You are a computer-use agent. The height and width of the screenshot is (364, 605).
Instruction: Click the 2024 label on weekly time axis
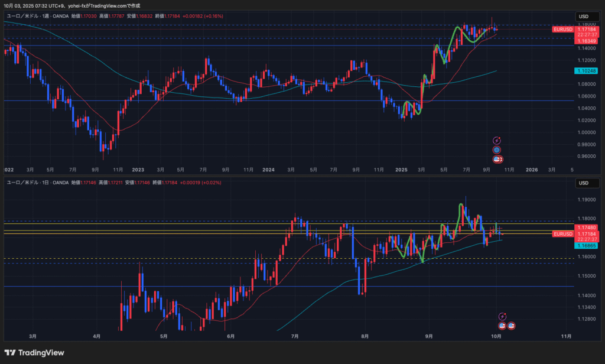tap(268, 169)
